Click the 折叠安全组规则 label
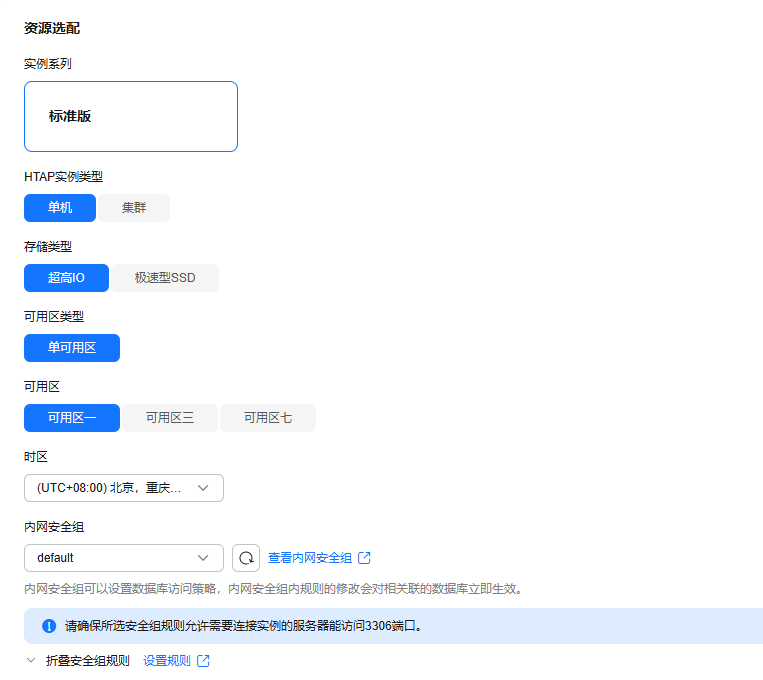Image resolution: width=763 pixels, height=680 pixels. point(88,661)
